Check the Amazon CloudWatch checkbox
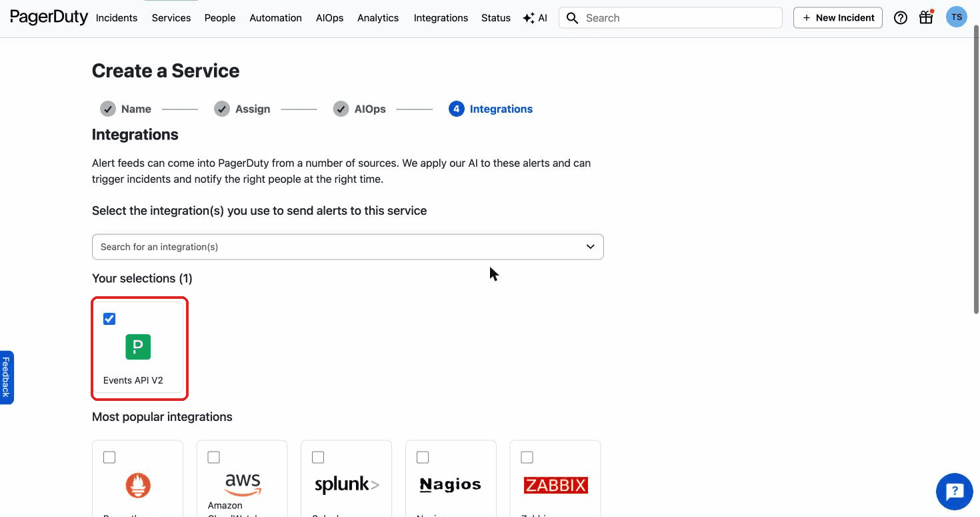This screenshot has height=517, width=980. 213,457
